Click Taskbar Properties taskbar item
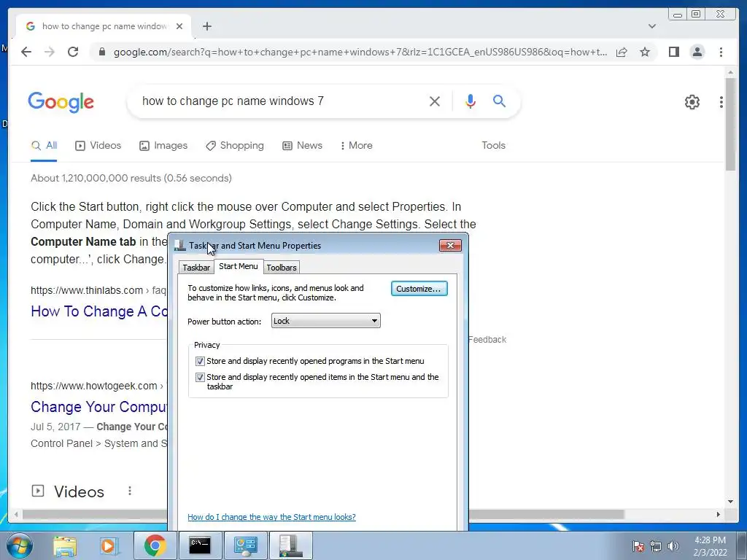This screenshot has width=747, height=560. point(291,545)
